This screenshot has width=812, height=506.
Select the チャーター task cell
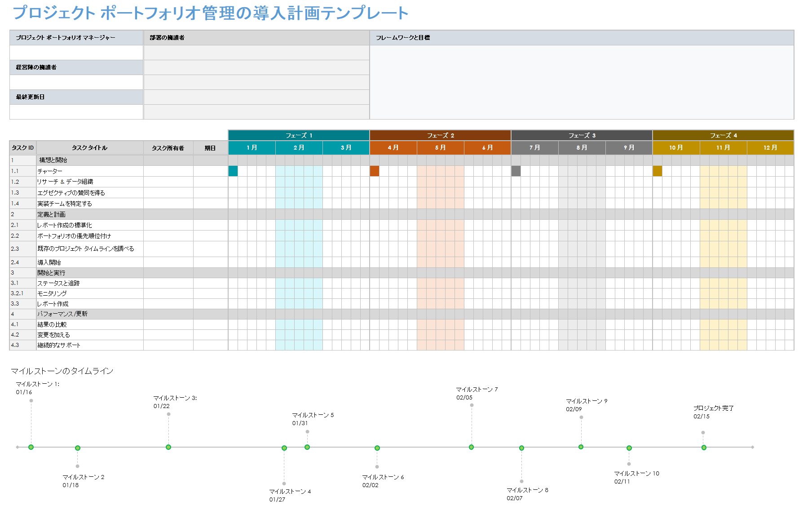(x=90, y=171)
